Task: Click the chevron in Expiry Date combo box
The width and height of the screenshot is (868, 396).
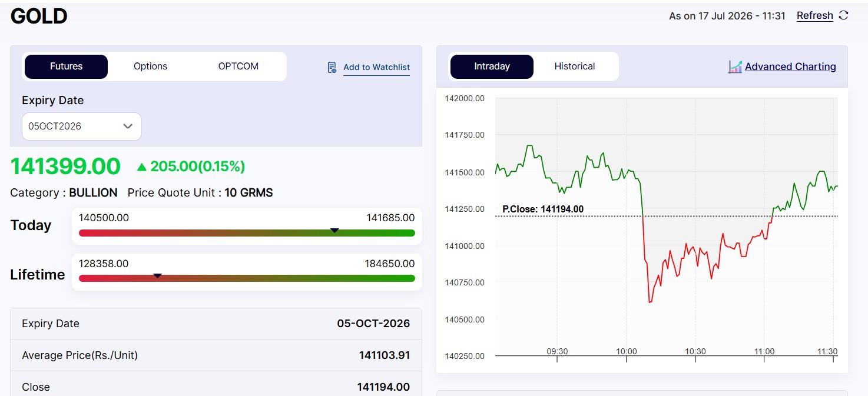Action: (x=128, y=127)
